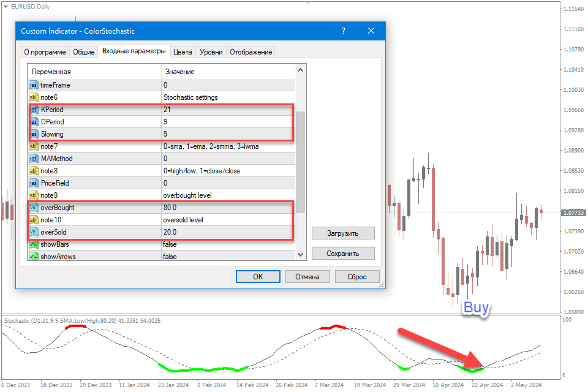Screen dimensions: 588x392
Task: Confirm settings with the OK button
Action: click(x=258, y=277)
